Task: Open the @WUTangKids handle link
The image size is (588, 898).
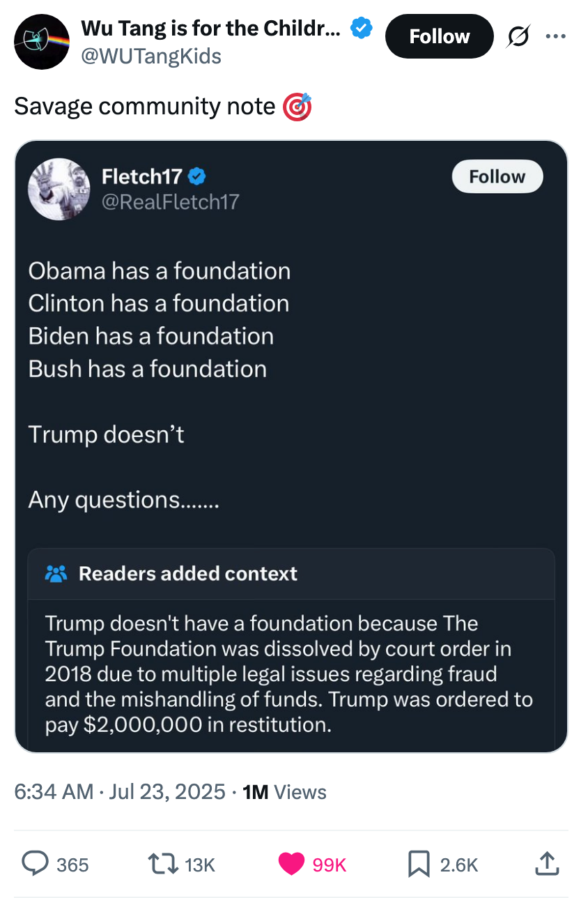Action: (x=151, y=56)
